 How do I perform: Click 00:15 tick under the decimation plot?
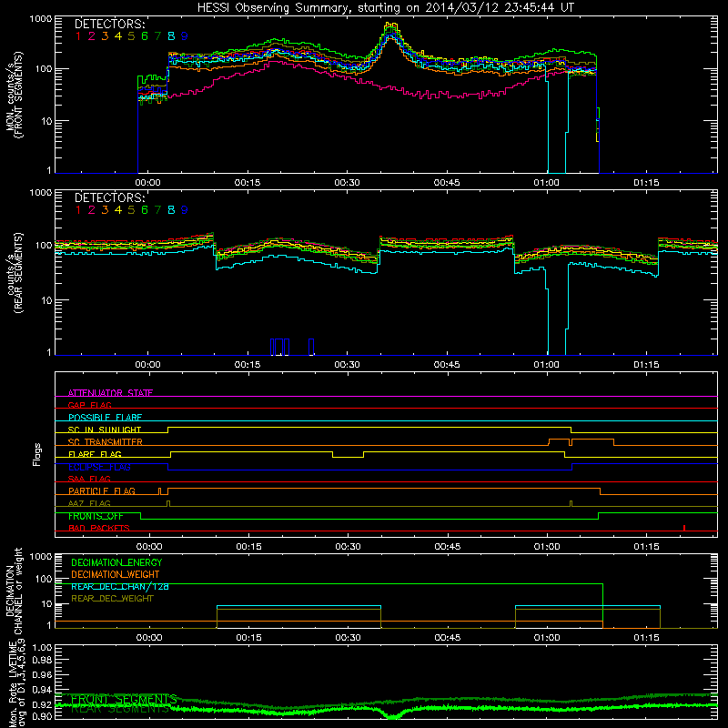(248, 638)
